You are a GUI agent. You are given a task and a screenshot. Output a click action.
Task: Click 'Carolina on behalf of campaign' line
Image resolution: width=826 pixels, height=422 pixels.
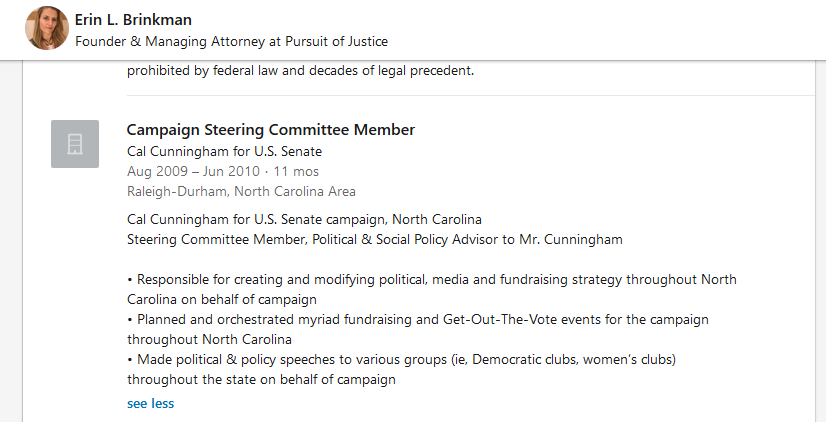(222, 299)
